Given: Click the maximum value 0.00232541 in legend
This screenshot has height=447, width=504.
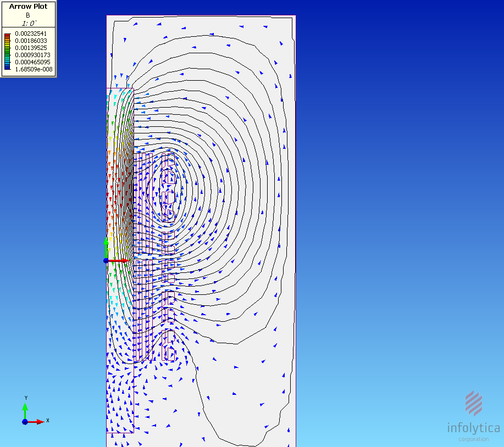Looking at the screenshot, I should 31,33.
